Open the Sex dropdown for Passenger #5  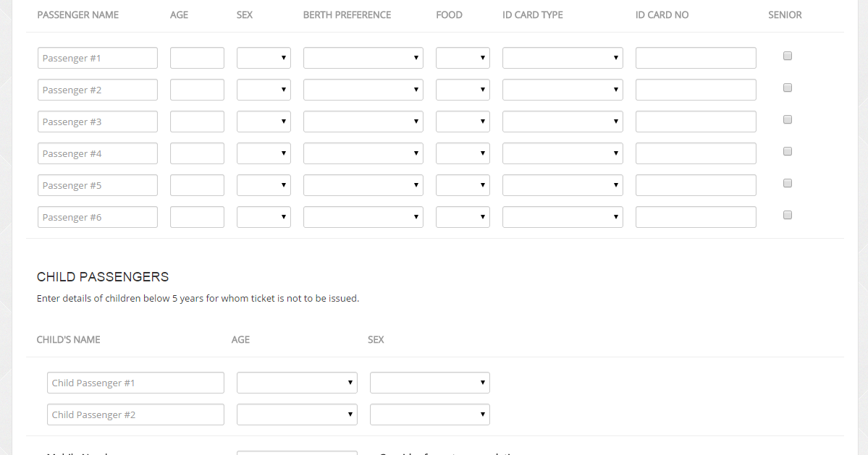(263, 184)
